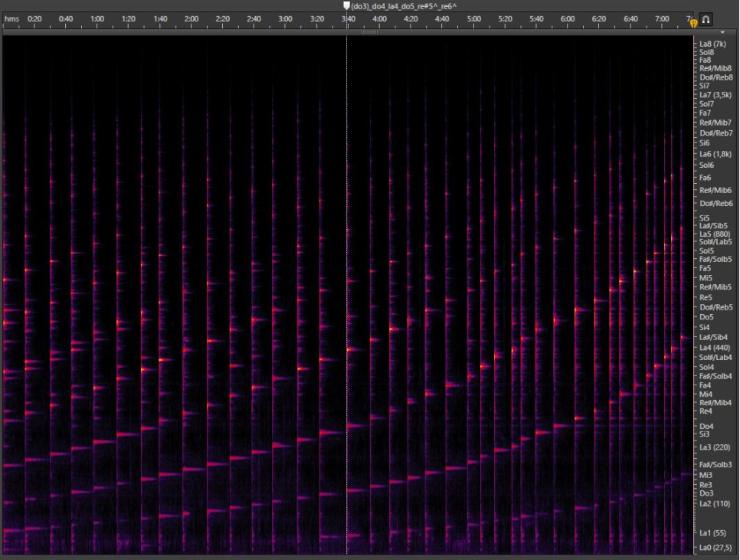Select the white marker labeled (do3)_do4_la4

click(x=347, y=6)
